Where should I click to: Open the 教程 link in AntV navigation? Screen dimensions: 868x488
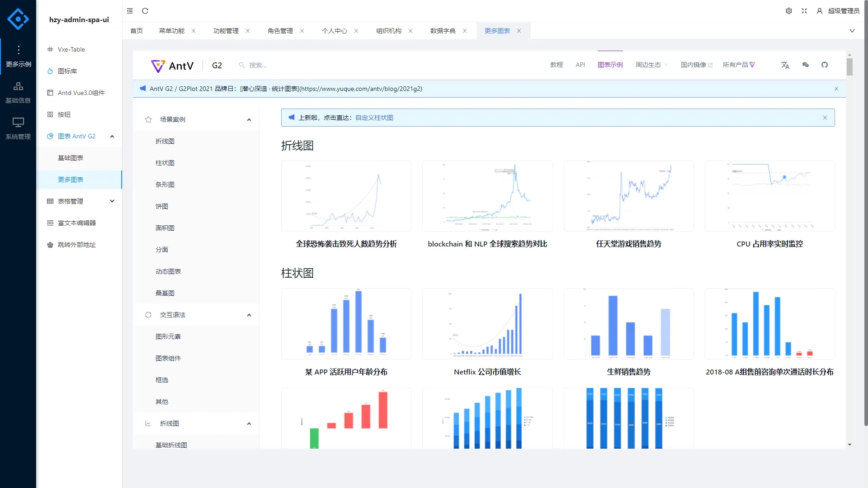point(557,65)
